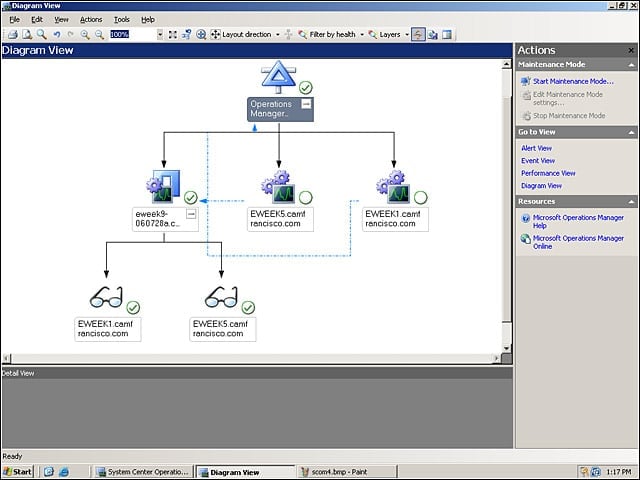Click the diagram vertical scrollbar track
Viewport: 640px width, 480px height.
tap(507, 206)
